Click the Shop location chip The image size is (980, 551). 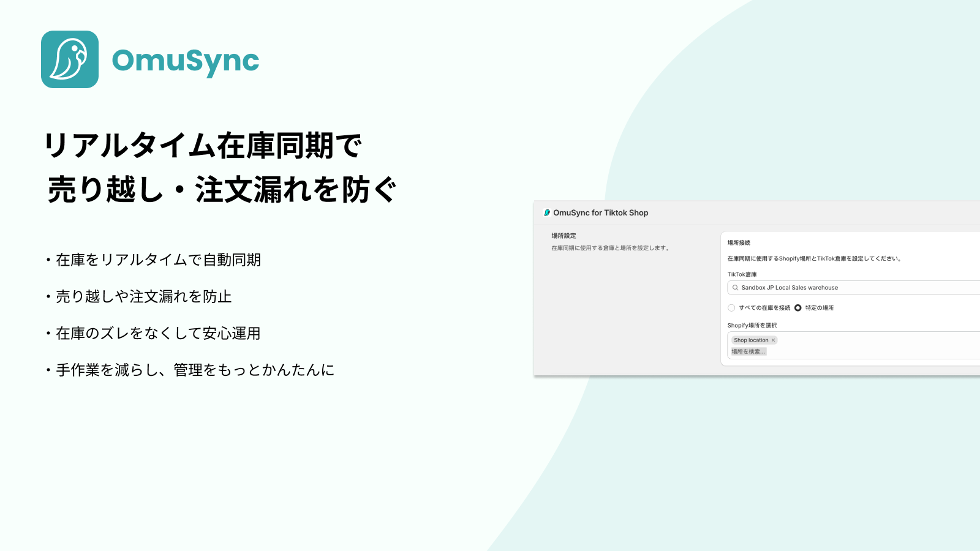click(750, 340)
